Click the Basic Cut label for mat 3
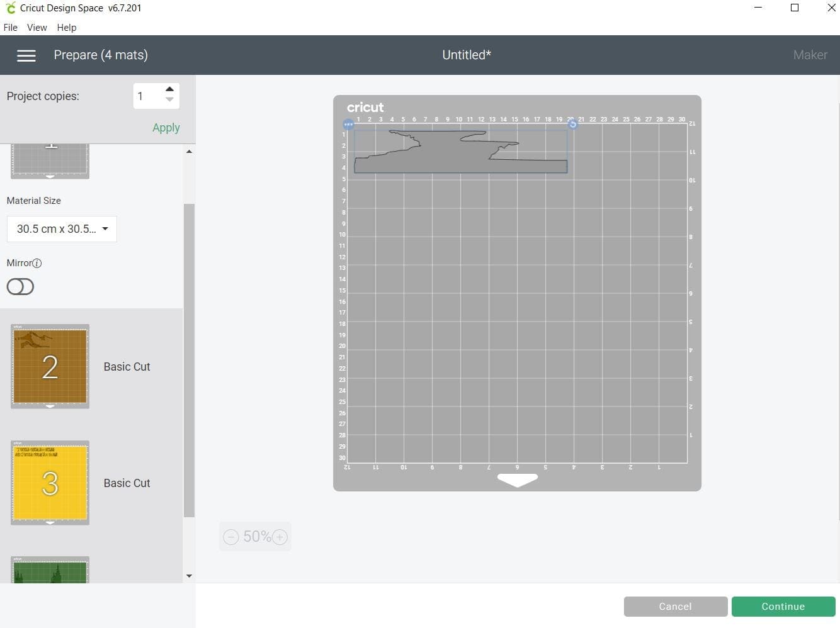The height and width of the screenshot is (628, 840). pos(127,483)
